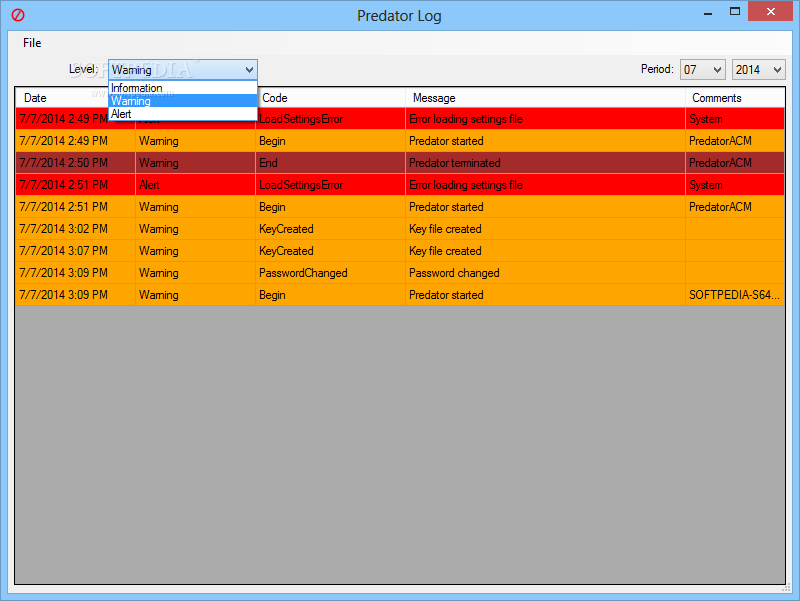The width and height of the screenshot is (800, 601).
Task: Select the first LoadSettingsError code cell at 2:49 PM
Action: (331, 119)
